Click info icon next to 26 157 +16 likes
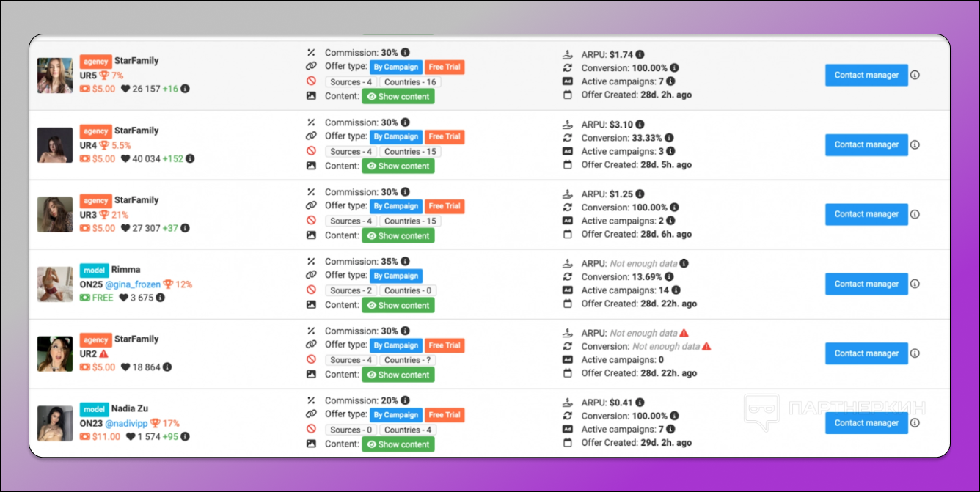This screenshot has width=980, height=492. tap(185, 89)
